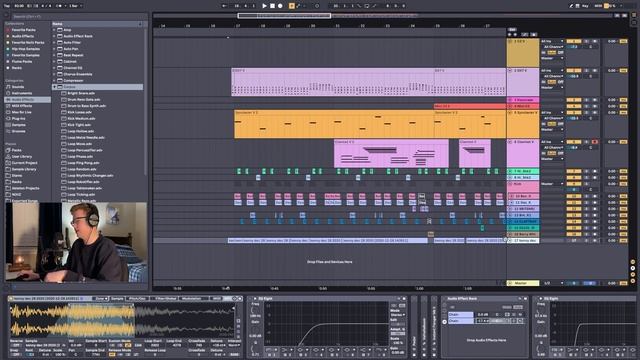
Task: Open the Samples category
Action: click(x=18, y=124)
